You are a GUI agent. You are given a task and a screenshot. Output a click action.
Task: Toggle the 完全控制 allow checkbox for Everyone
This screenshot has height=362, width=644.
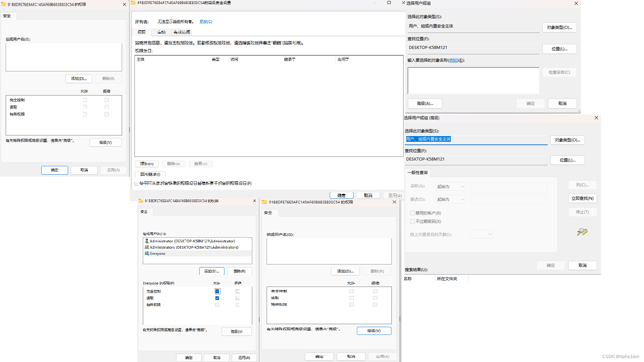[x=217, y=291]
